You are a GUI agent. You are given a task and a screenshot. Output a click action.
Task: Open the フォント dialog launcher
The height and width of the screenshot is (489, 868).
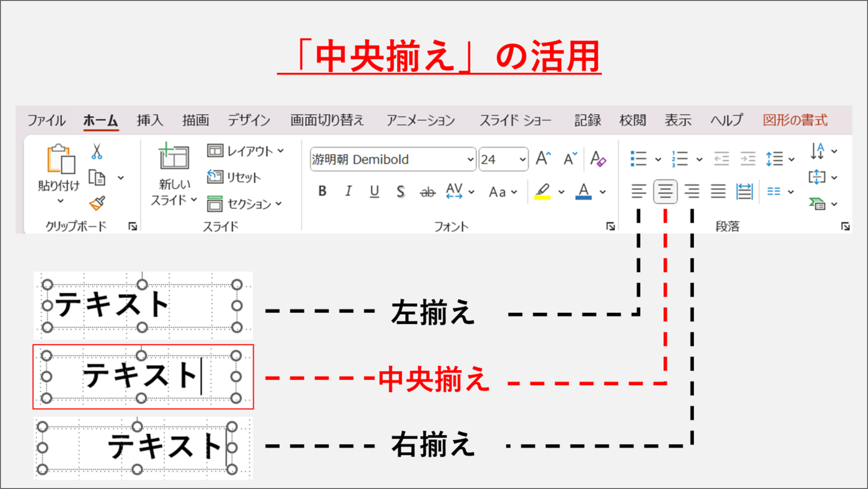pyautogui.click(x=610, y=227)
